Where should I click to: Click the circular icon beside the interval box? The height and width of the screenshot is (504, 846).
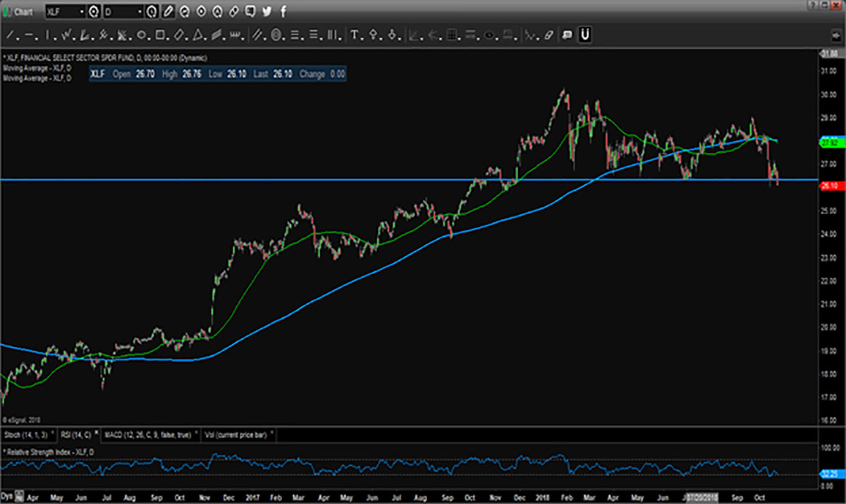point(151,11)
